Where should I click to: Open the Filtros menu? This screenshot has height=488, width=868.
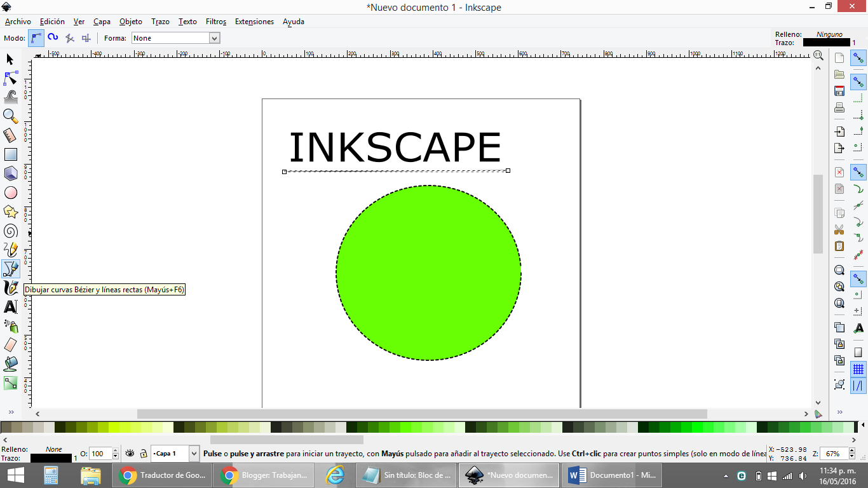[216, 21]
